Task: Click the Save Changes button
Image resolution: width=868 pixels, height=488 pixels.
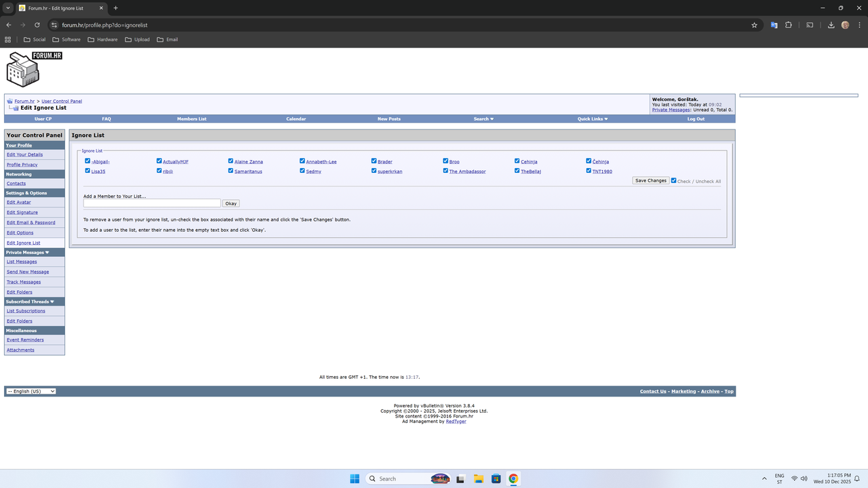Action: click(x=650, y=180)
